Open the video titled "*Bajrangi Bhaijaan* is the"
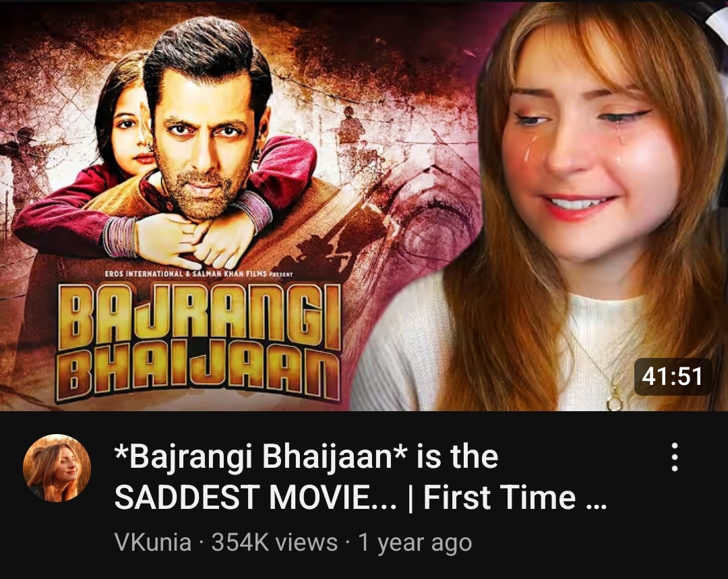Screen dimensions: 728x579 [307, 456]
